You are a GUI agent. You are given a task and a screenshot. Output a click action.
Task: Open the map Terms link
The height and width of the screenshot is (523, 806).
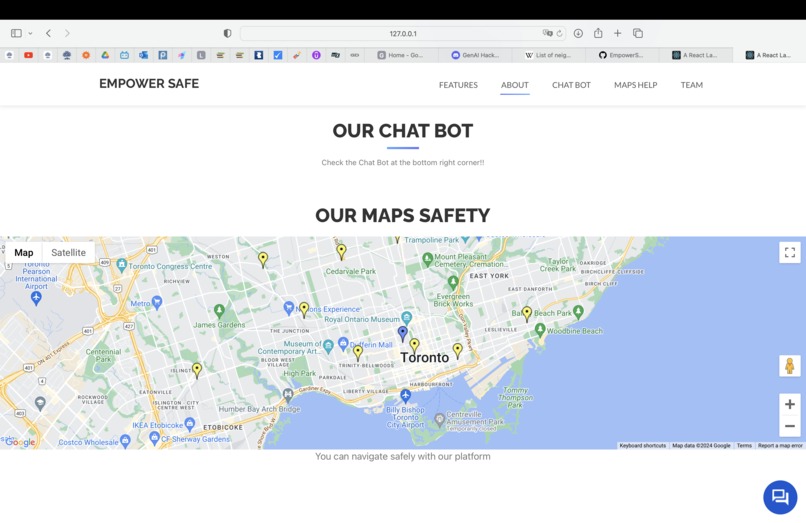[x=744, y=446]
